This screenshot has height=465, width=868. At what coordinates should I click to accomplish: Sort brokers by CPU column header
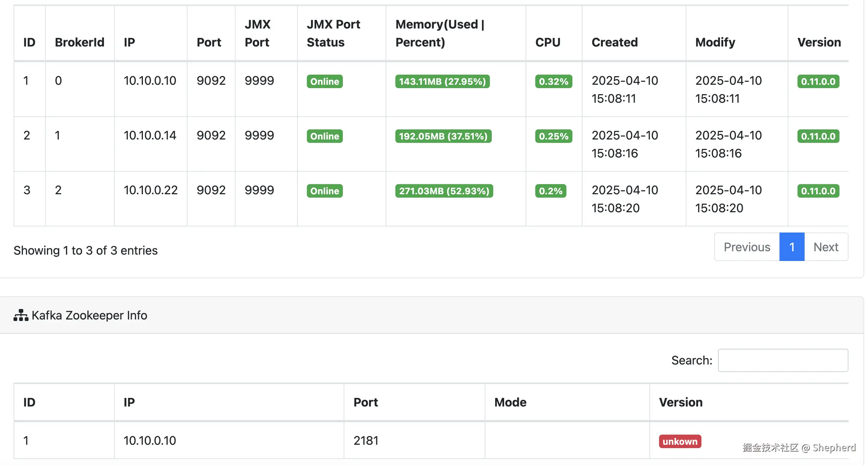pyautogui.click(x=548, y=42)
